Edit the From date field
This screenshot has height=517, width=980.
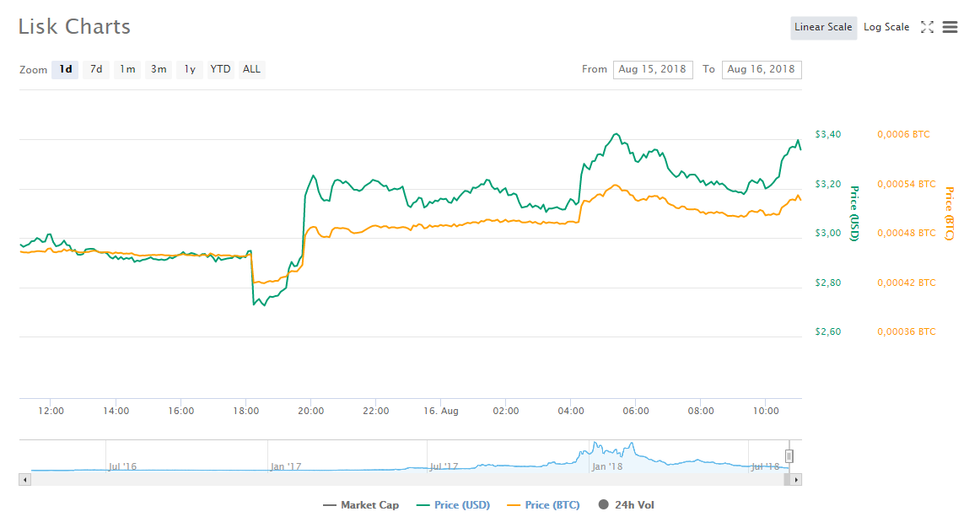click(x=654, y=69)
